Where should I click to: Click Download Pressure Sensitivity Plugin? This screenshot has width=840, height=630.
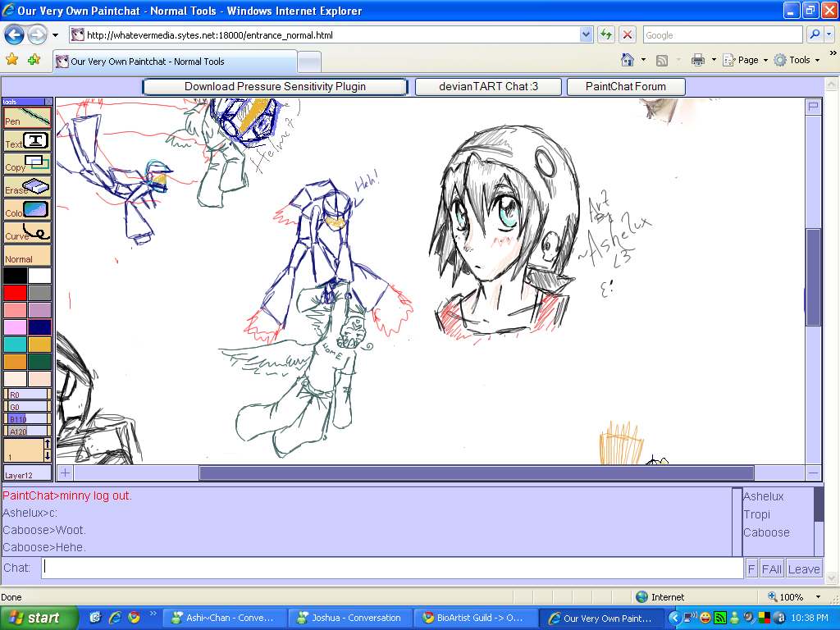[x=274, y=86]
